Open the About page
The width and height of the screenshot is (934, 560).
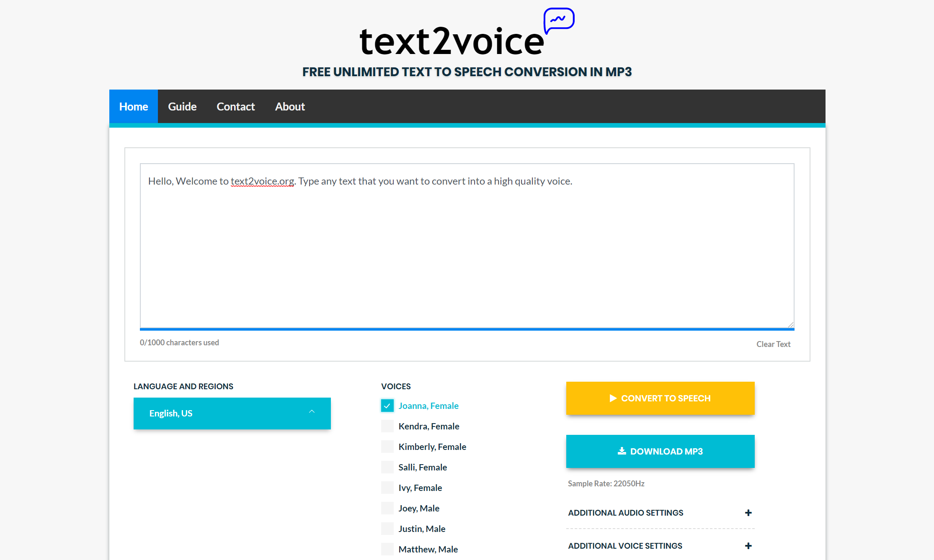289,106
